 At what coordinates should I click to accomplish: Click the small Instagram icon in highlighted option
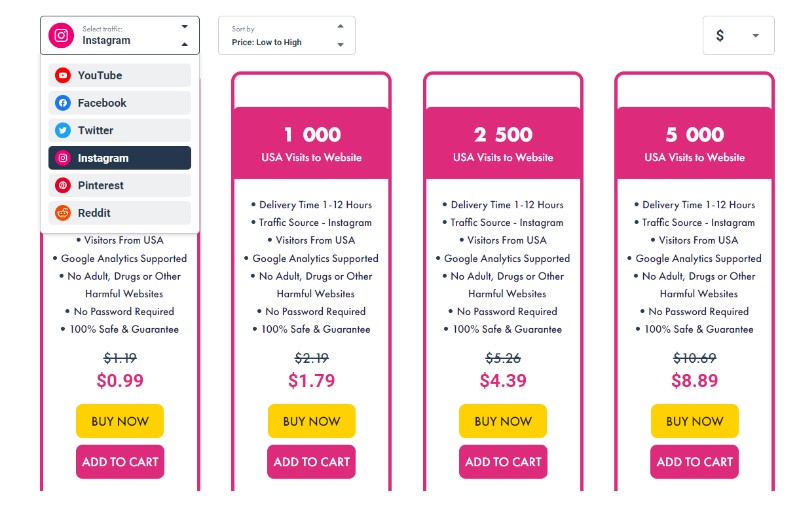coord(62,158)
